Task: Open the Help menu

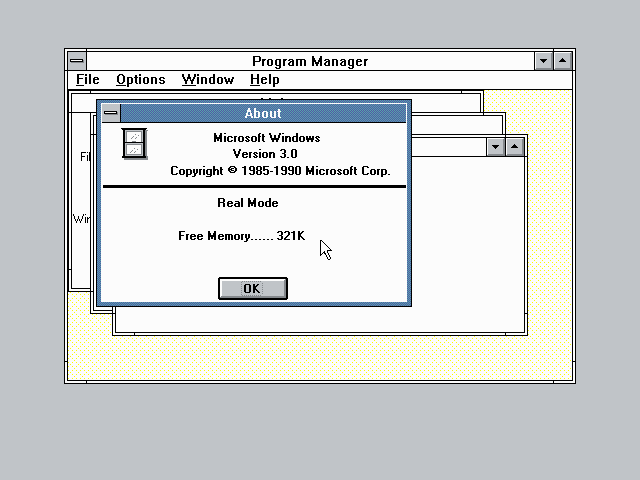Action: click(264, 80)
